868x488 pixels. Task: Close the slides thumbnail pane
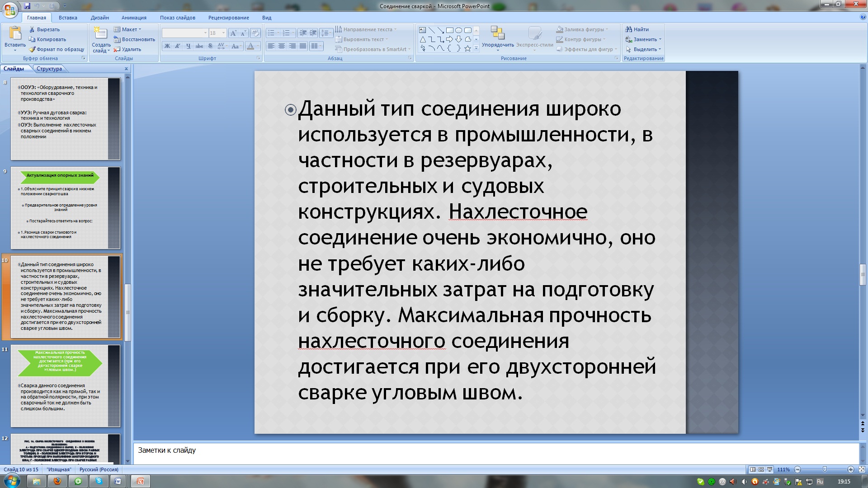click(127, 69)
